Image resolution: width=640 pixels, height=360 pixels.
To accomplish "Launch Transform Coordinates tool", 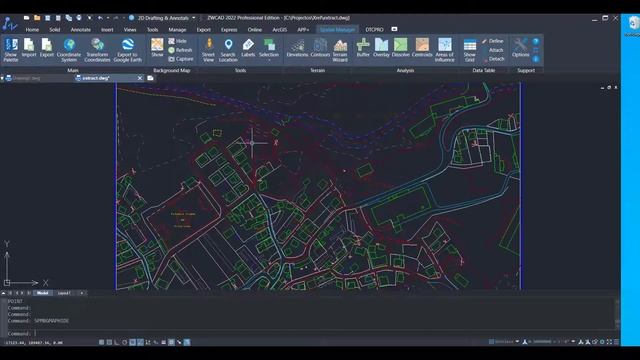I will (97, 50).
